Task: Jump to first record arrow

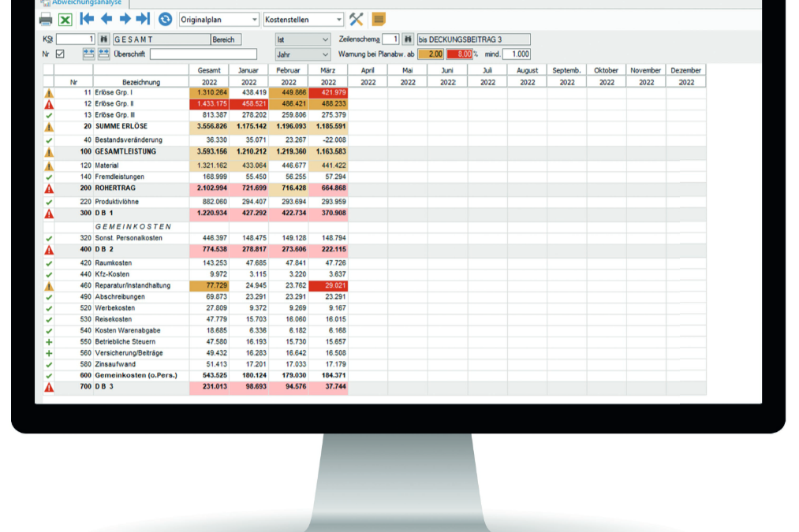Action: point(87,19)
